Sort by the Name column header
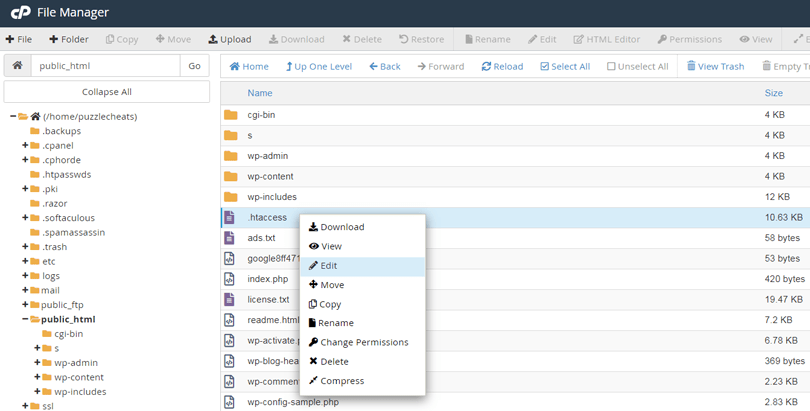 point(260,93)
